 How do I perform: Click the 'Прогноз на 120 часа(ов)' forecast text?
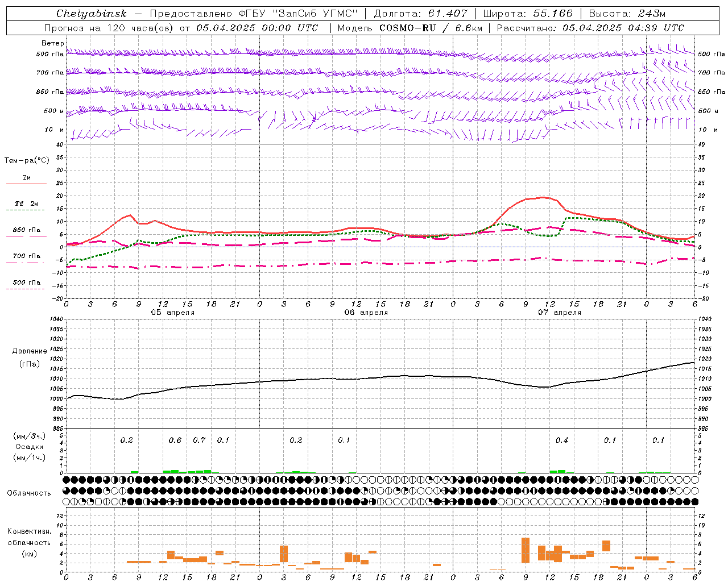coord(110,28)
